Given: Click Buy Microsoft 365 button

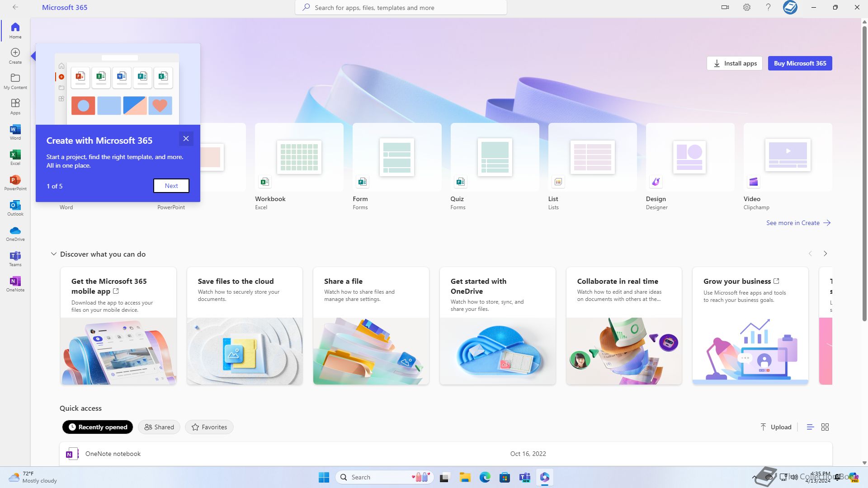Looking at the screenshot, I should (x=800, y=63).
